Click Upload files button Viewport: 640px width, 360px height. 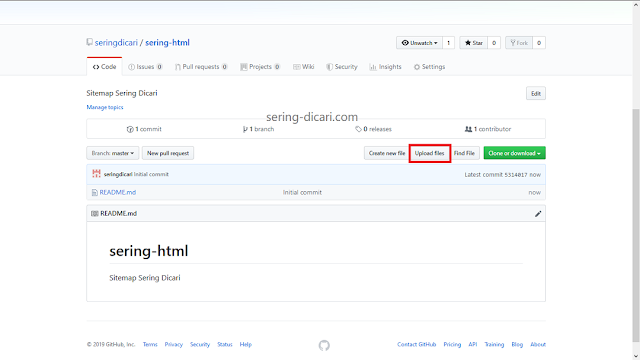click(429, 153)
